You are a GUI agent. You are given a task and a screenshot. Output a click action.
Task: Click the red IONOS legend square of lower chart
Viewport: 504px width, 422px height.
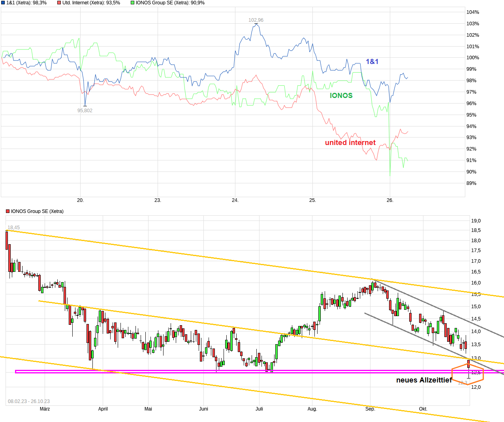tap(8, 211)
